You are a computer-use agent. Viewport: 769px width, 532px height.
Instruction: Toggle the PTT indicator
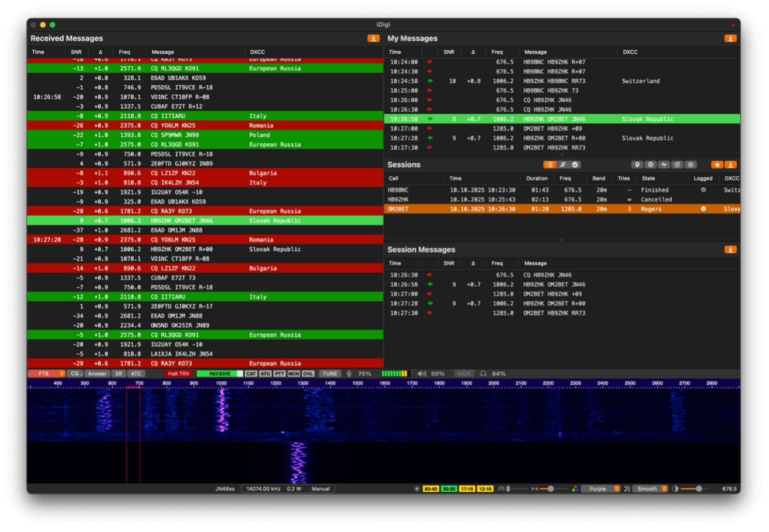280,373
